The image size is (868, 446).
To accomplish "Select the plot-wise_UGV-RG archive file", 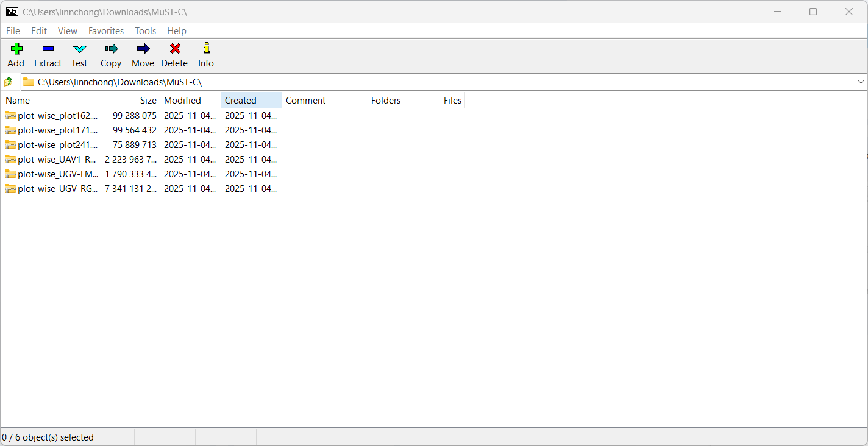I will [57, 189].
